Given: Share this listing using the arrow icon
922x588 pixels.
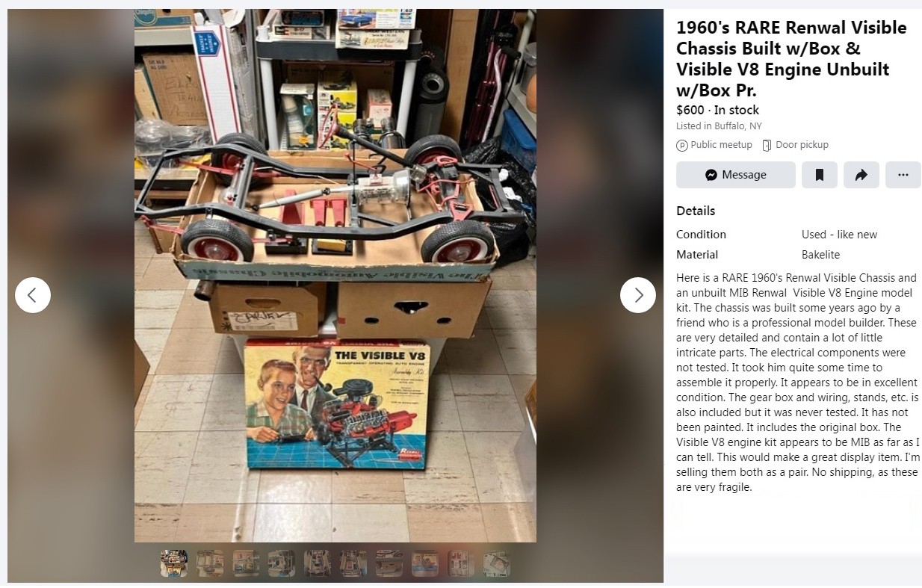Looking at the screenshot, I should click(861, 175).
